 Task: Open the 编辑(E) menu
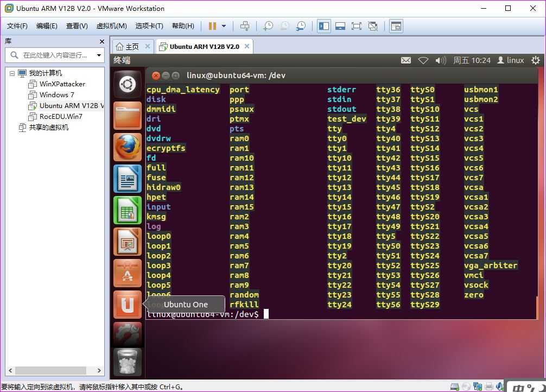(x=47, y=26)
